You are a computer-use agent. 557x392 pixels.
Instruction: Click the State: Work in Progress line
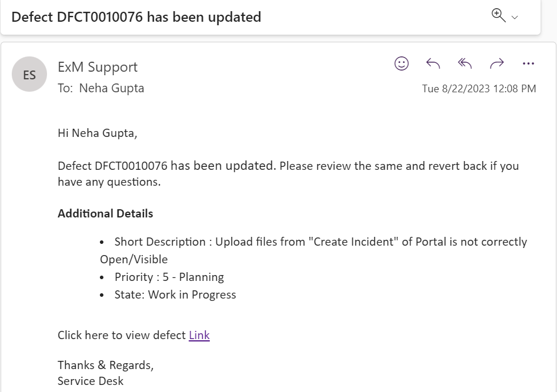coord(175,294)
